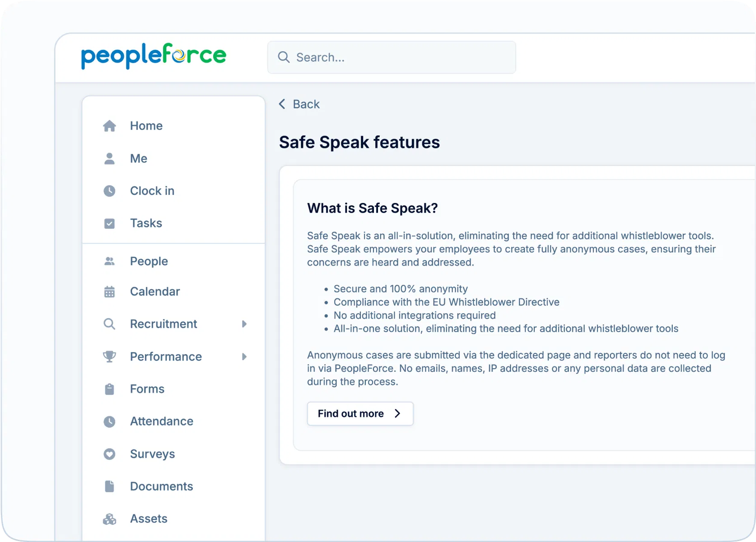Screen dimensions: 756x542
Task: Open the Performance menu label
Action: pyautogui.click(x=166, y=357)
